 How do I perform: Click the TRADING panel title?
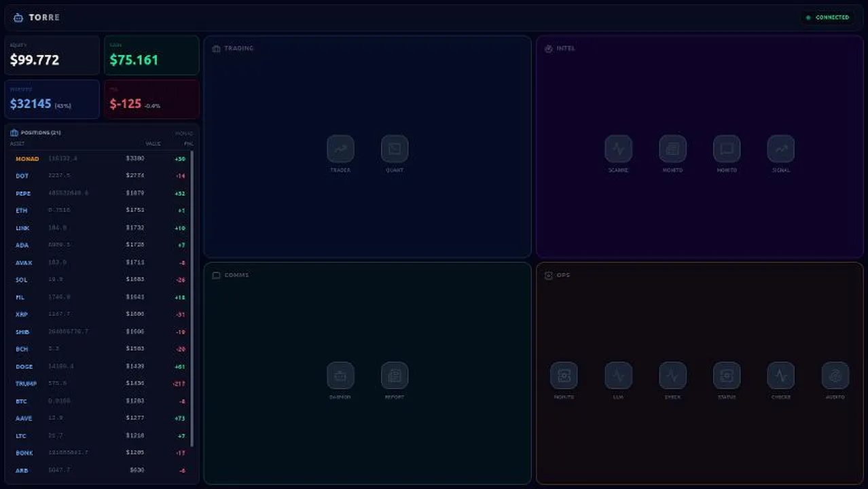click(239, 48)
